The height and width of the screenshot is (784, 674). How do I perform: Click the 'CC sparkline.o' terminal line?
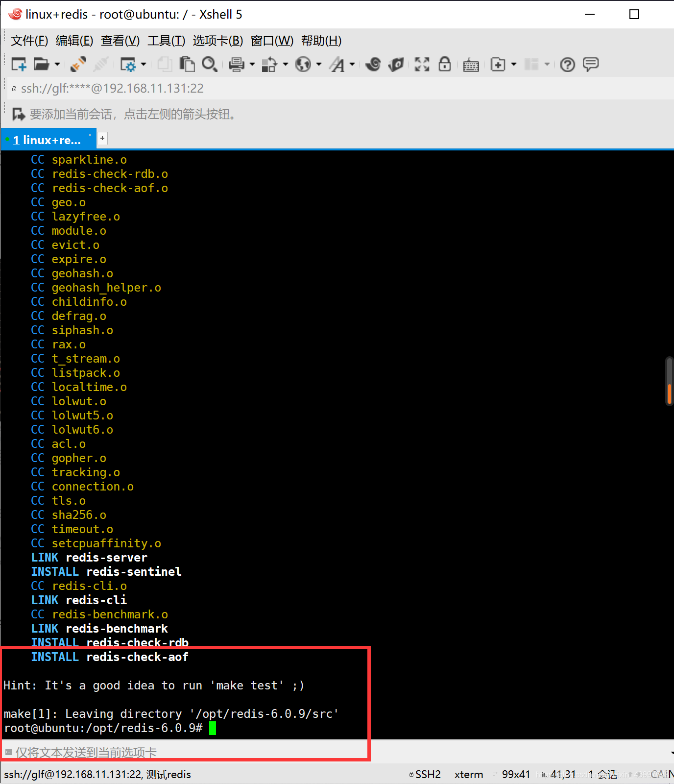(x=79, y=160)
